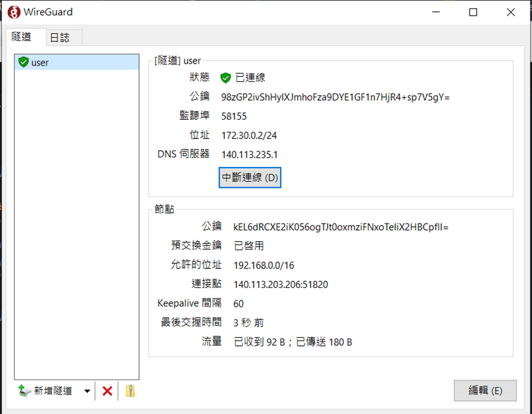Click the WireGuard logo in title bar

(14, 12)
